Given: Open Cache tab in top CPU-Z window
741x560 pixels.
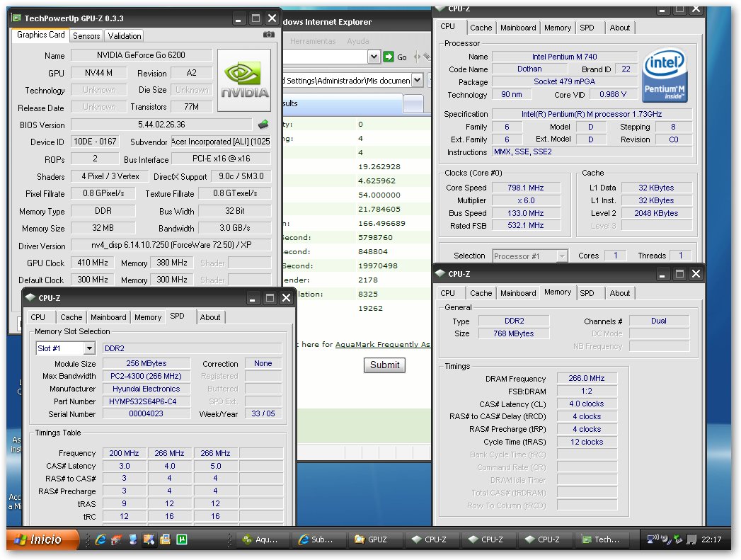Looking at the screenshot, I should coord(481,28).
